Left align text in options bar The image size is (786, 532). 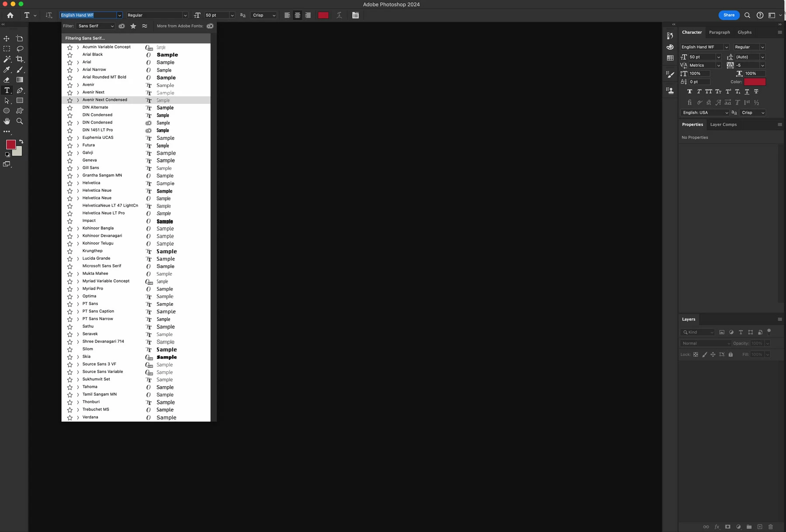click(x=287, y=15)
